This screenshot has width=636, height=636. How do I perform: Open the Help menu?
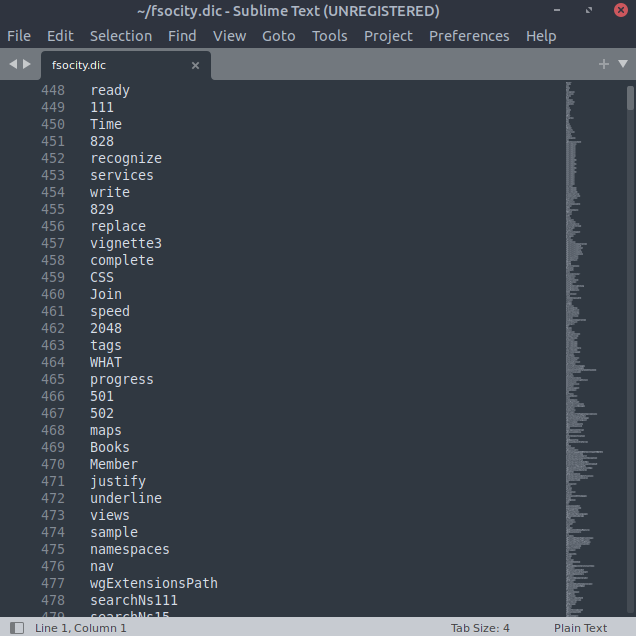pyautogui.click(x=541, y=36)
